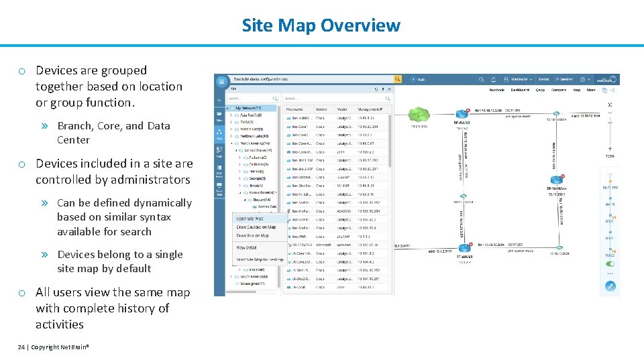This screenshot has height=362, width=644.
Task: Open the Files sidebar icon
Action: point(219,117)
